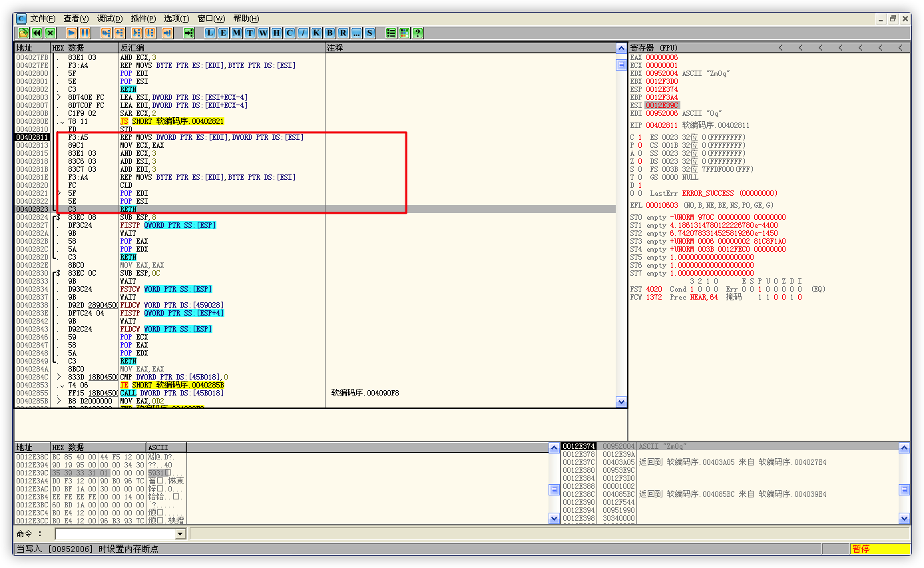Click the Open file toolbar icon

pos(23,33)
